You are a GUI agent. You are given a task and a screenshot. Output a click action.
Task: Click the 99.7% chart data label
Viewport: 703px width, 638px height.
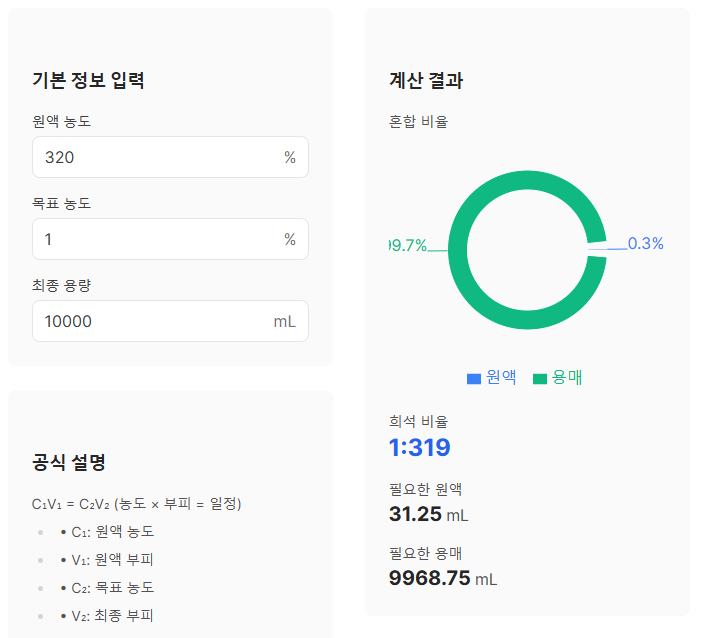408,246
